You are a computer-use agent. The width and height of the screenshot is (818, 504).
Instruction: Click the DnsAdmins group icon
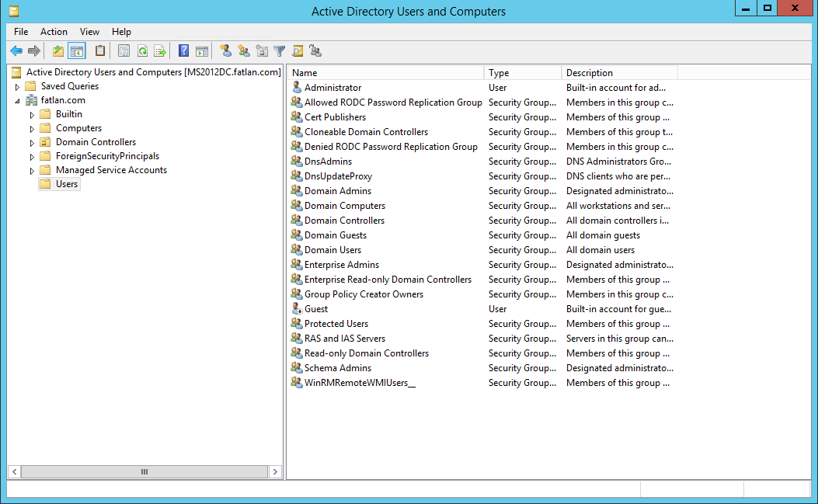tap(297, 162)
